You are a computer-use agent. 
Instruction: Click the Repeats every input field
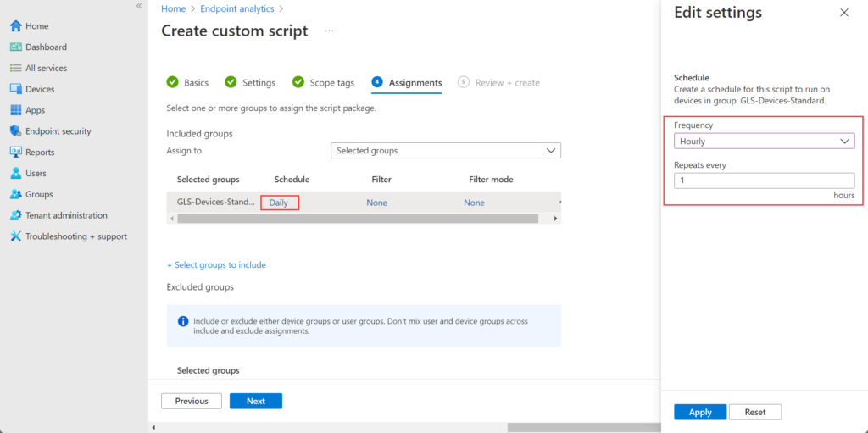[764, 180]
